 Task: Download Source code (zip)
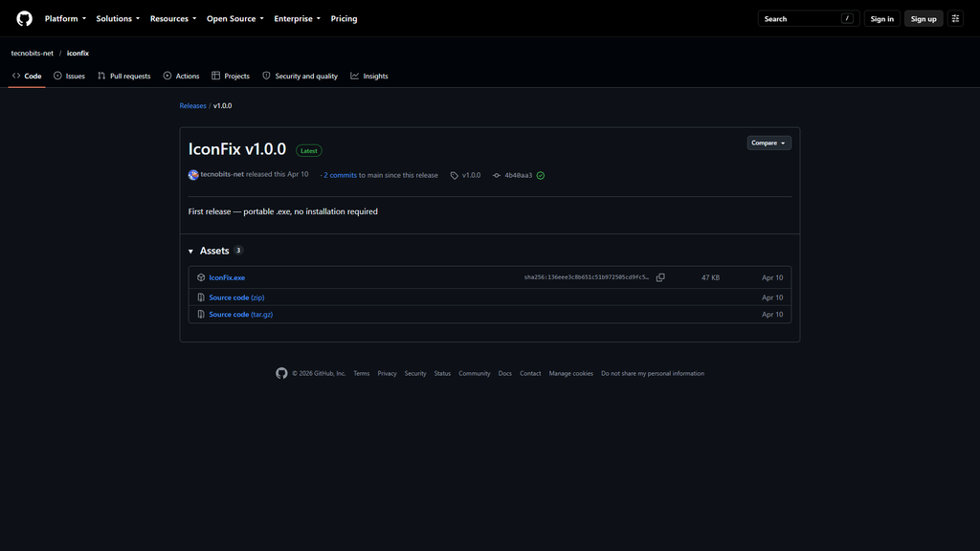pyautogui.click(x=237, y=298)
